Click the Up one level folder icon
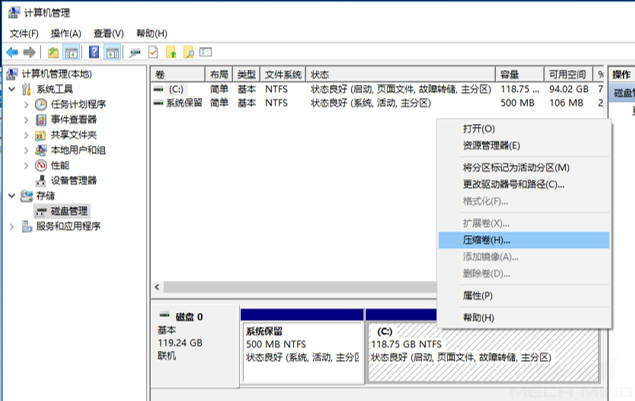635x401 pixels. pyautogui.click(x=53, y=52)
